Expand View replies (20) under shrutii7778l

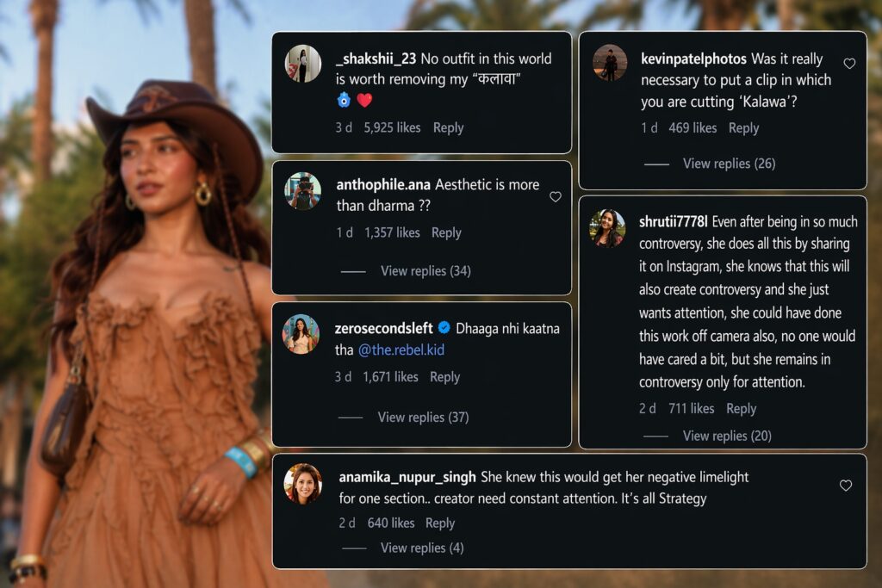(727, 436)
